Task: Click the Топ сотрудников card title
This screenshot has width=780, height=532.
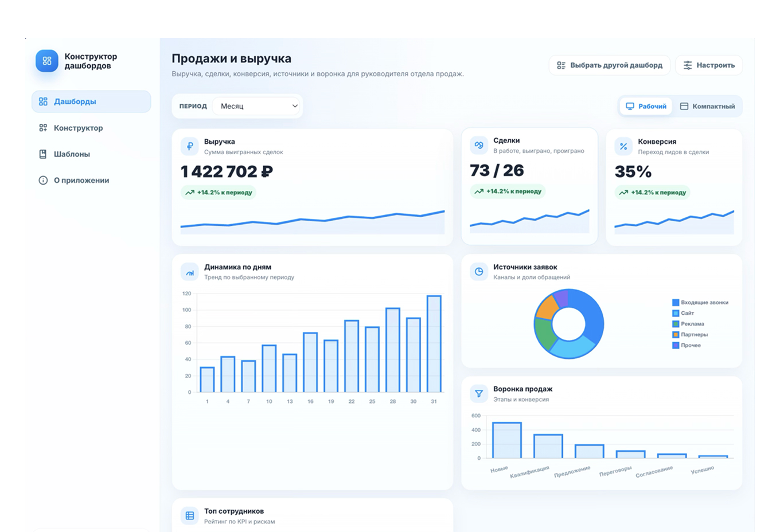Action: pos(234,511)
